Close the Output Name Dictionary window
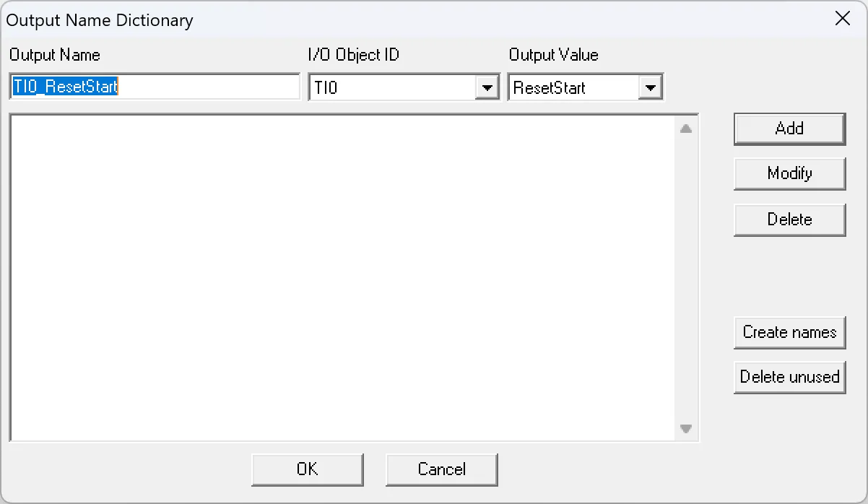Image resolution: width=868 pixels, height=504 pixels. (x=842, y=19)
